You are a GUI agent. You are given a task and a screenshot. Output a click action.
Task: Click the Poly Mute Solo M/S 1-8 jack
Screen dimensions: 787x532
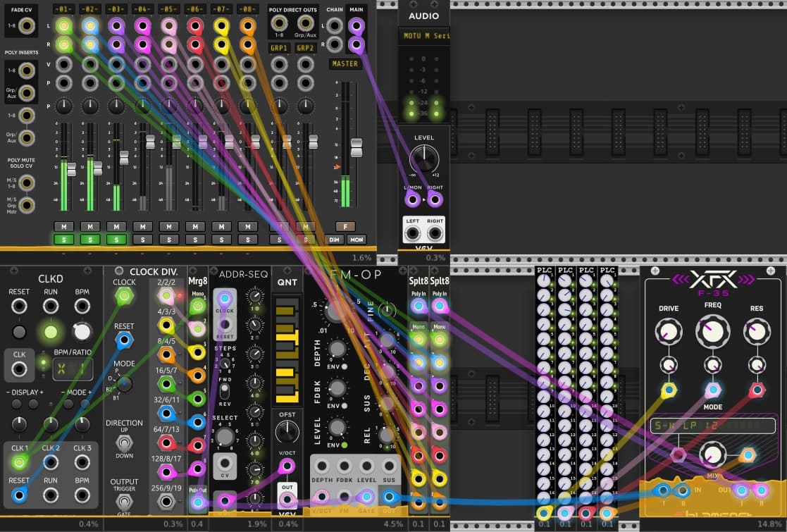click(26, 183)
